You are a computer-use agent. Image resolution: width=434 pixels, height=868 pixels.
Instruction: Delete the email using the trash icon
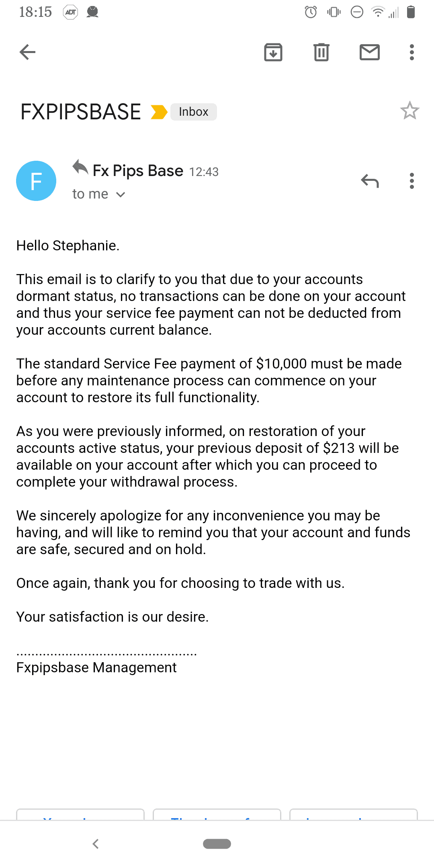click(321, 52)
